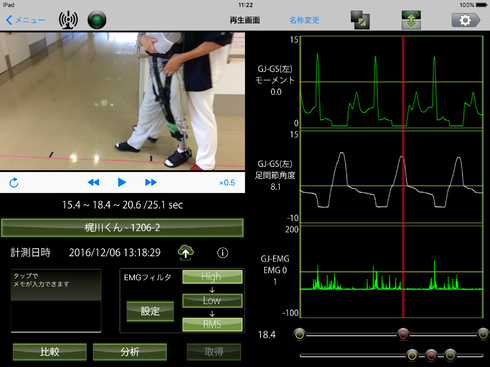
Task: Tap the 計測日時 2016/12/06 13:18:29 text
Action: tap(85, 253)
